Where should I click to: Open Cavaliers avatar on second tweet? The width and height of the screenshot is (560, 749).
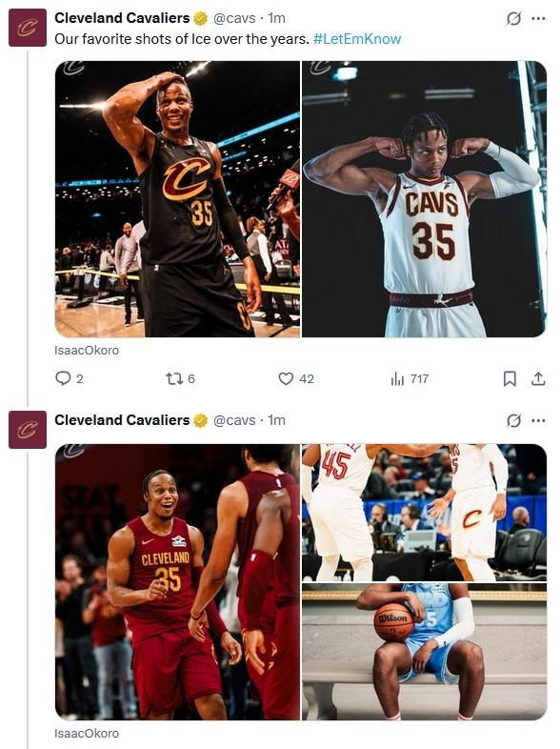[x=28, y=430]
